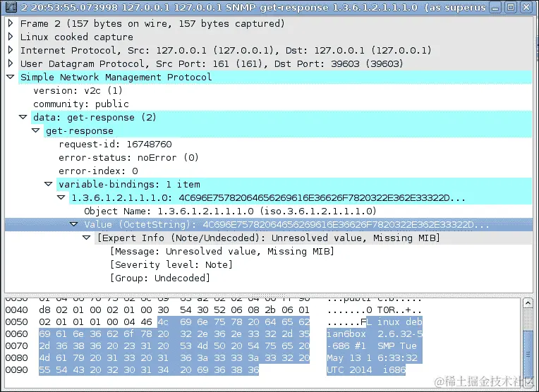Select the Severity level: Note line

(171, 264)
